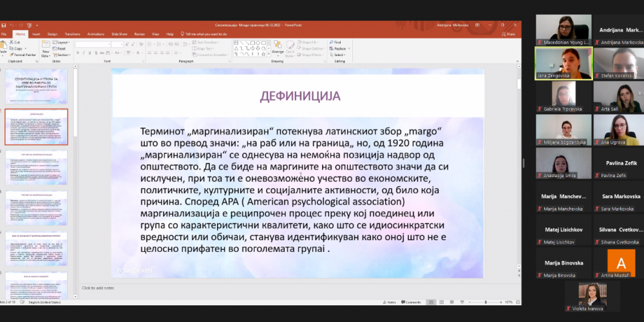The width and height of the screenshot is (644, 322).
Task: Open the Insert ribbon tab
Action: (x=36, y=33)
